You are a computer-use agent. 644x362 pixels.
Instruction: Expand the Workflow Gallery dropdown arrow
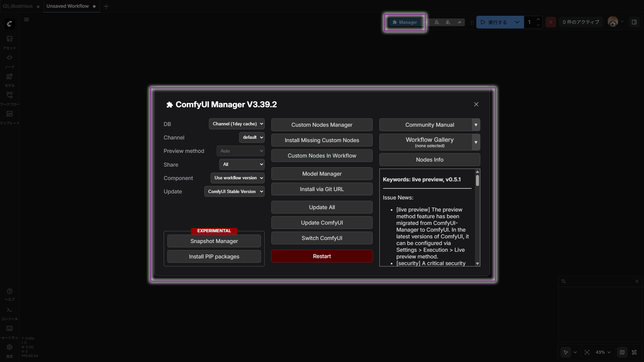pos(476,142)
